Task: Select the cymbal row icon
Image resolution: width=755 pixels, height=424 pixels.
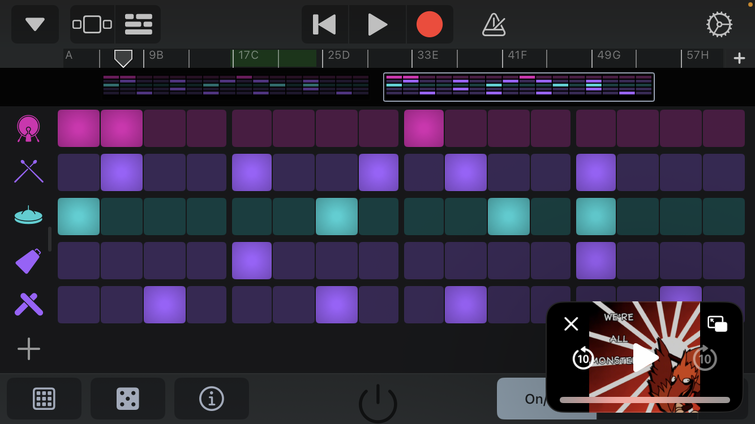Action: (x=28, y=215)
